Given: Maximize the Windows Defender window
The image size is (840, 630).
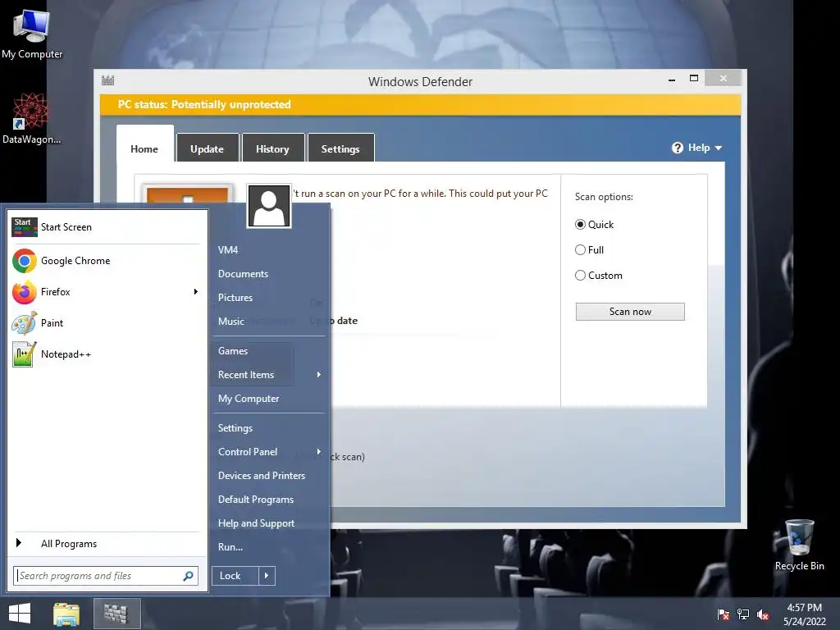Looking at the screenshot, I should pyautogui.click(x=694, y=78).
